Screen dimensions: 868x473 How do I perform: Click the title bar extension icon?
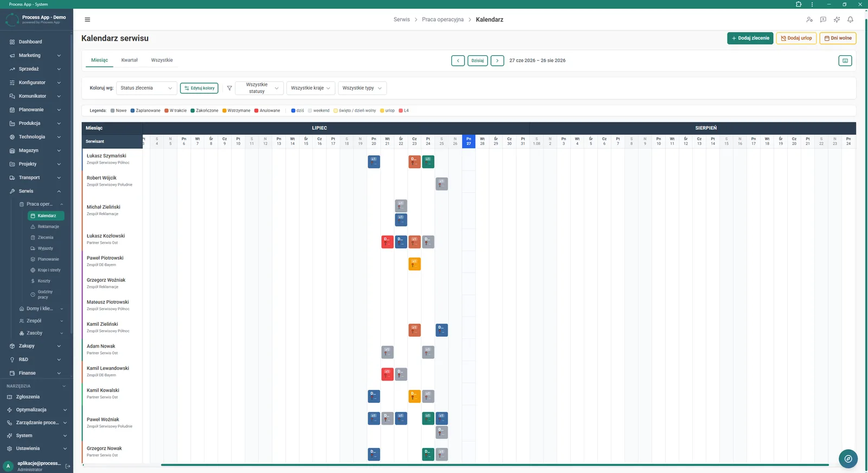click(x=799, y=4)
